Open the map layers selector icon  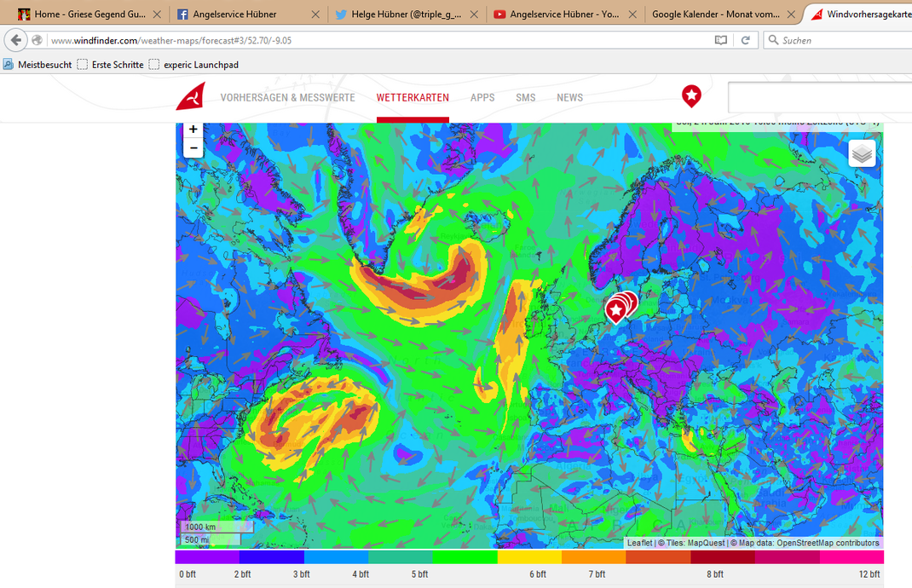pos(862,153)
